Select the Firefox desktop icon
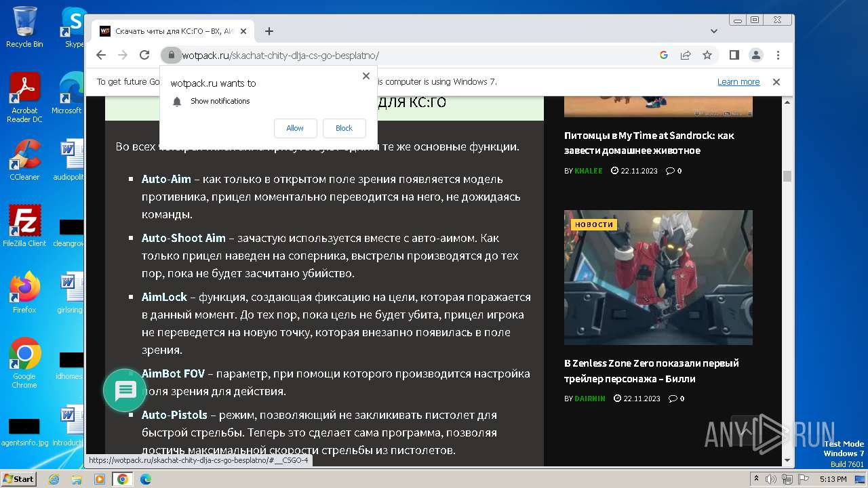The width and height of the screenshot is (868, 488). pyautogui.click(x=24, y=293)
